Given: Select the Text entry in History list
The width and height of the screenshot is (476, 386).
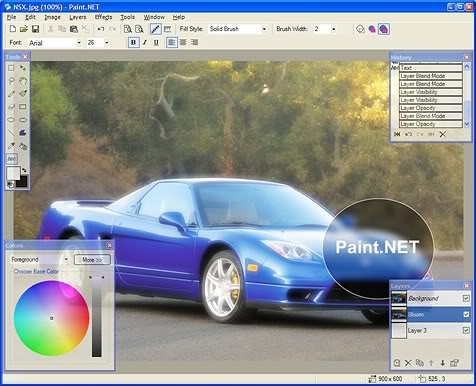Looking at the screenshot, I should click(x=431, y=68).
